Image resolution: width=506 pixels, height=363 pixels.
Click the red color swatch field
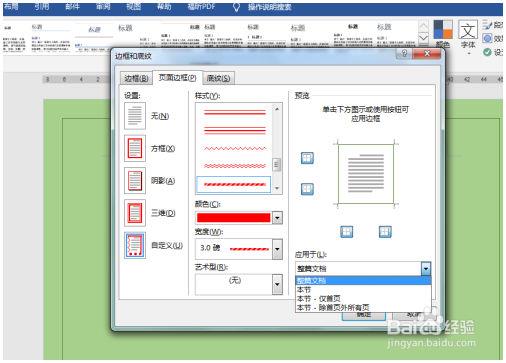[x=234, y=218]
